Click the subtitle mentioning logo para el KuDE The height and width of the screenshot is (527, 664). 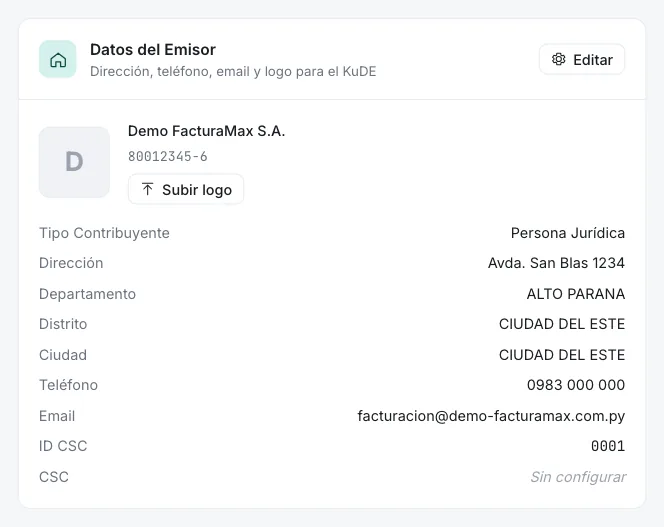[233, 72]
